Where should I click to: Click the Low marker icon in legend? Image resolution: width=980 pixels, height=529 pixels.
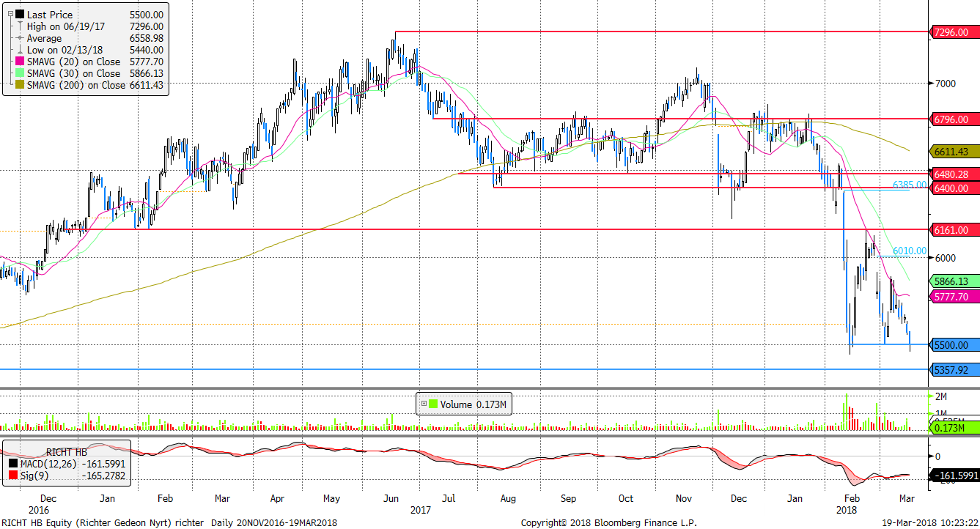(18, 50)
